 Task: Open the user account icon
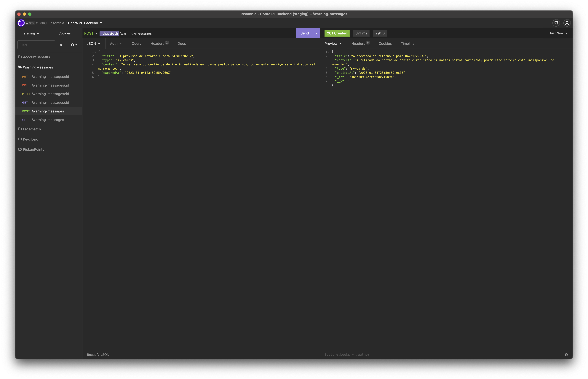pyautogui.click(x=567, y=23)
